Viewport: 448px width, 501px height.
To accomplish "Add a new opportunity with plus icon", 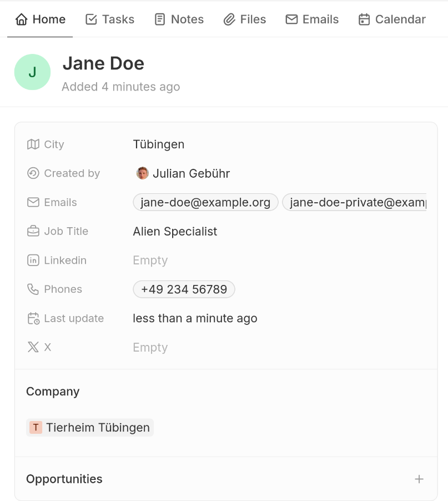I will coord(419,479).
